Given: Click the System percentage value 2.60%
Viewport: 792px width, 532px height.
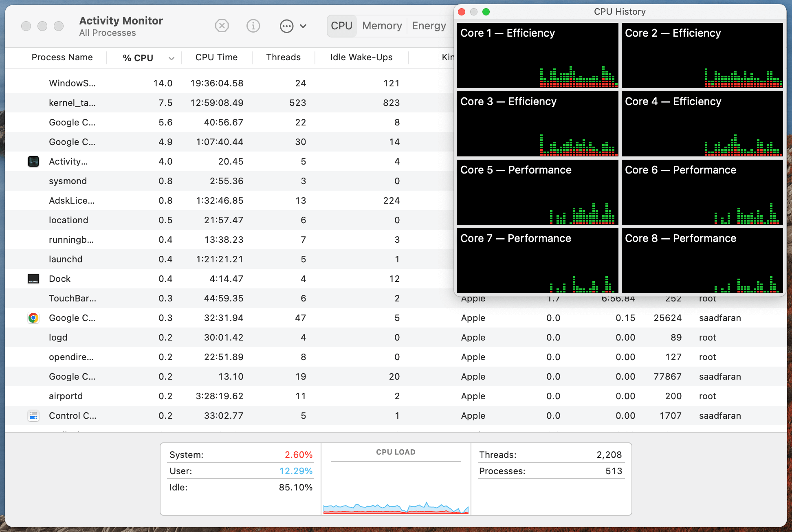Looking at the screenshot, I should click(x=299, y=455).
